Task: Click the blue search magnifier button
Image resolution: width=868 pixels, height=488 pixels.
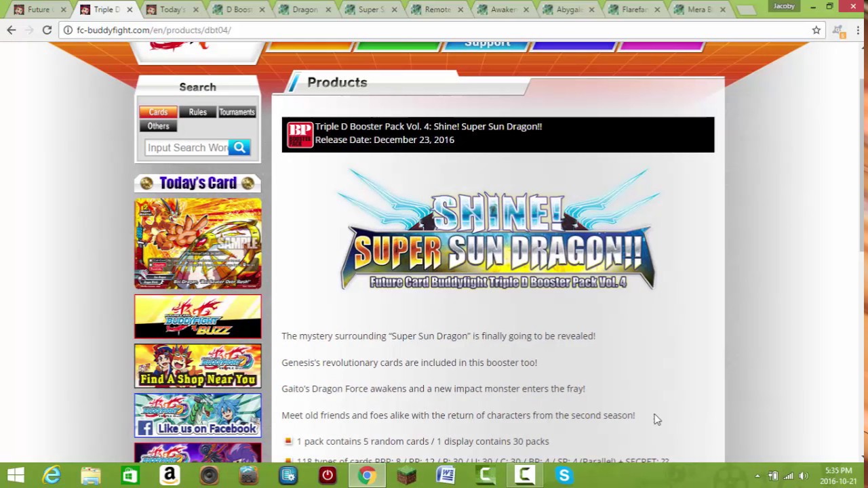Action: click(239, 147)
